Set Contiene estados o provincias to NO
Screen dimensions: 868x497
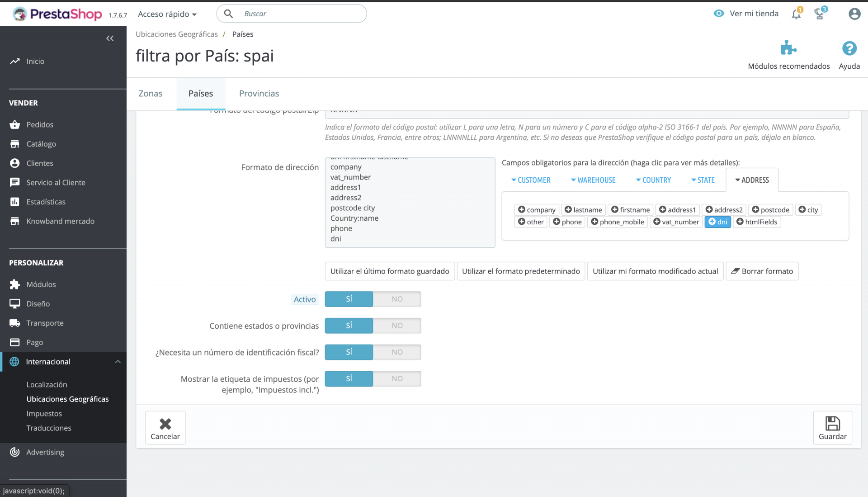click(x=397, y=326)
